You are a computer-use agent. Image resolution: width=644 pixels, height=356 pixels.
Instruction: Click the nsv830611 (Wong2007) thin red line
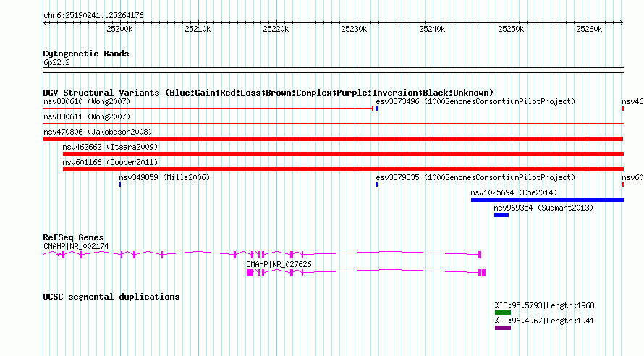click(333, 124)
